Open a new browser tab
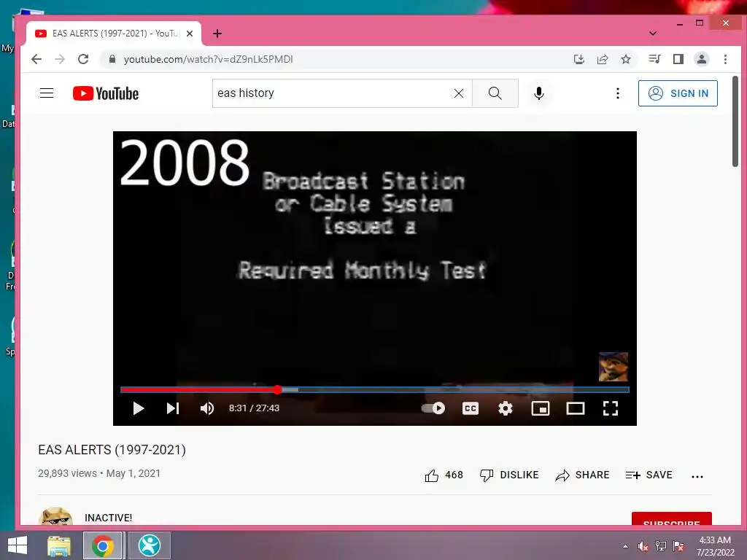Screen dimensions: 747x560 (x=217, y=34)
